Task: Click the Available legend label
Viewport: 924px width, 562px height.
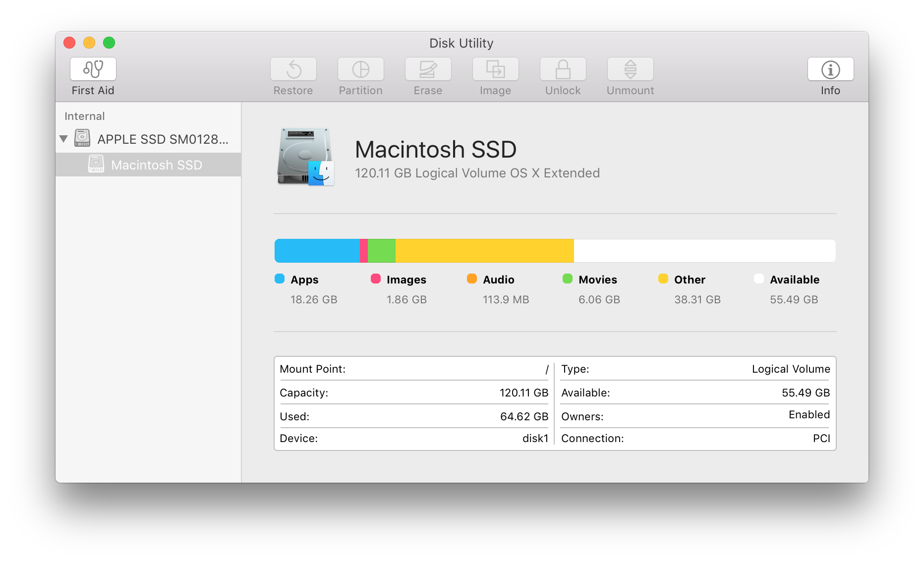Action: 795,280
